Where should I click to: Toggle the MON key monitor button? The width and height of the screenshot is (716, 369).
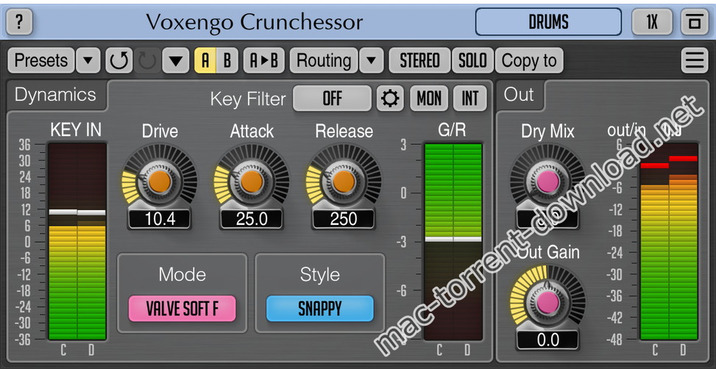click(x=429, y=98)
